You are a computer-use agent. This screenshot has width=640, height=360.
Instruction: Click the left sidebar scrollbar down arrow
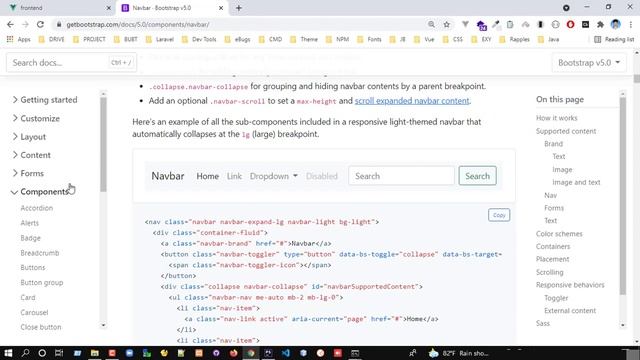pyautogui.click(x=103, y=325)
